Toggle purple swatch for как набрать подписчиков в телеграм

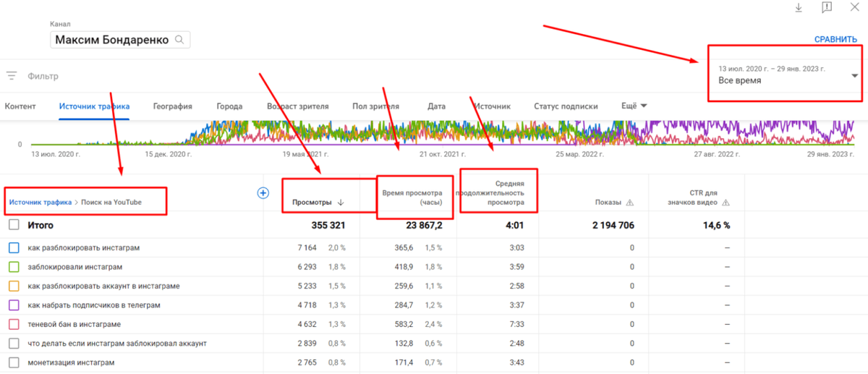click(14, 305)
